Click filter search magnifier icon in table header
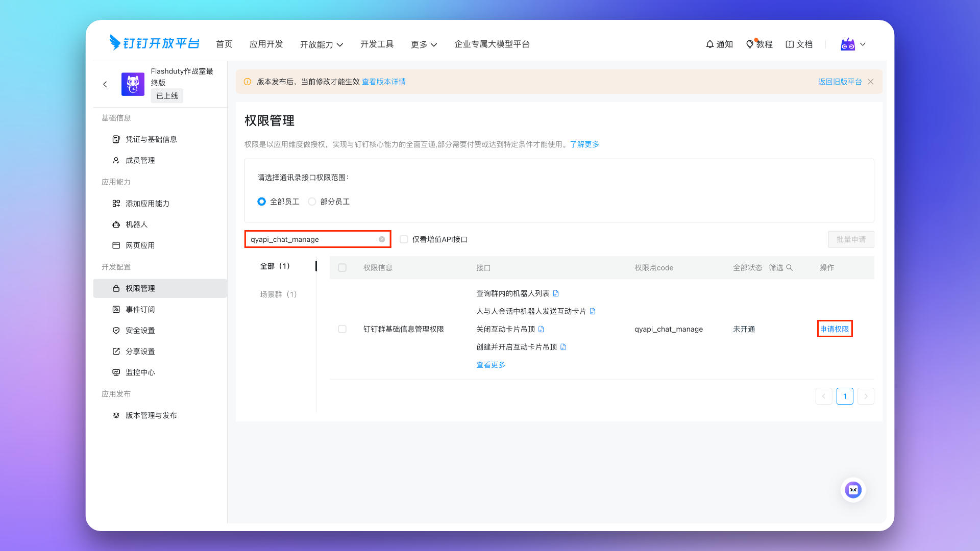 pos(789,268)
